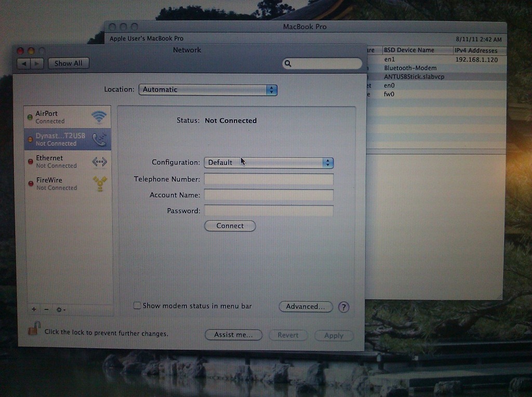Click the Connect button
Screen dimensions: 532x397
pos(230,226)
